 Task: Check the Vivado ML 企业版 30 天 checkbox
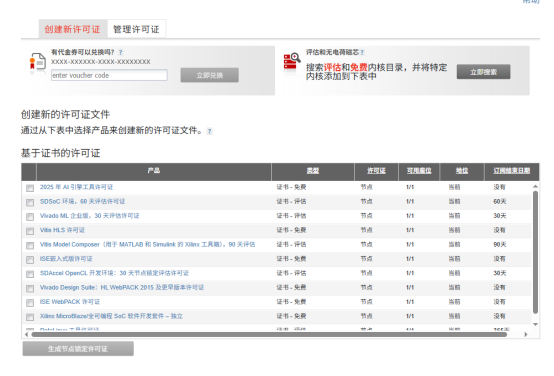click(x=30, y=217)
